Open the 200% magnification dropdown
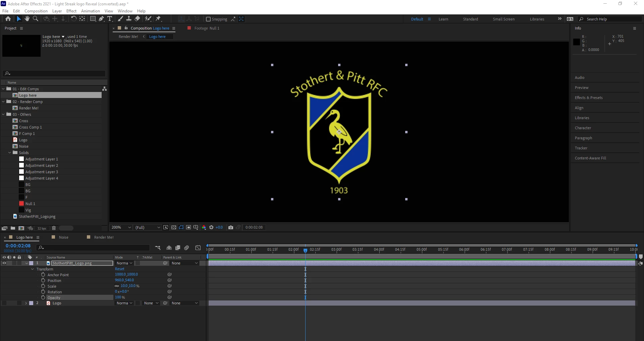Screen dimensions: 644x341 [x=121, y=228]
